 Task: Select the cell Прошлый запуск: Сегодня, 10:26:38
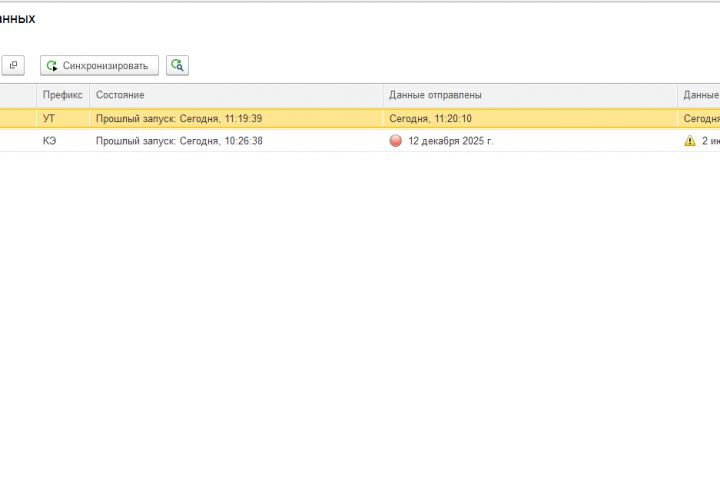click(236, 141)
